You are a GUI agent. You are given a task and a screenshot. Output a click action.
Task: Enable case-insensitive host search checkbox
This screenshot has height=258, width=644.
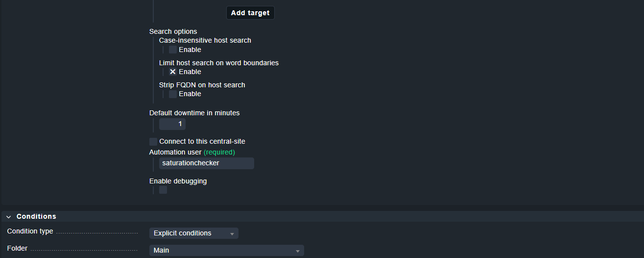pos(173,50)
